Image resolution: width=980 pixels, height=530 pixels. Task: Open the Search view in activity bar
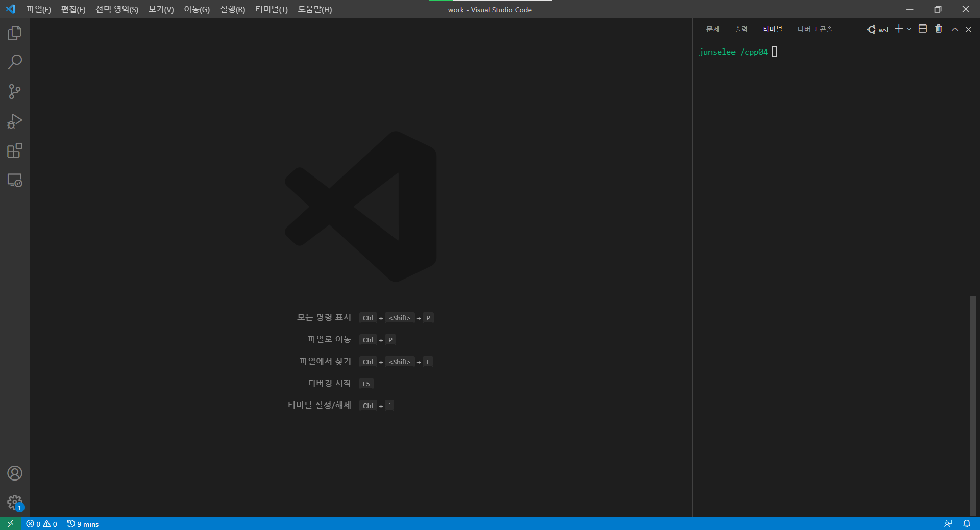pos(15,62)
